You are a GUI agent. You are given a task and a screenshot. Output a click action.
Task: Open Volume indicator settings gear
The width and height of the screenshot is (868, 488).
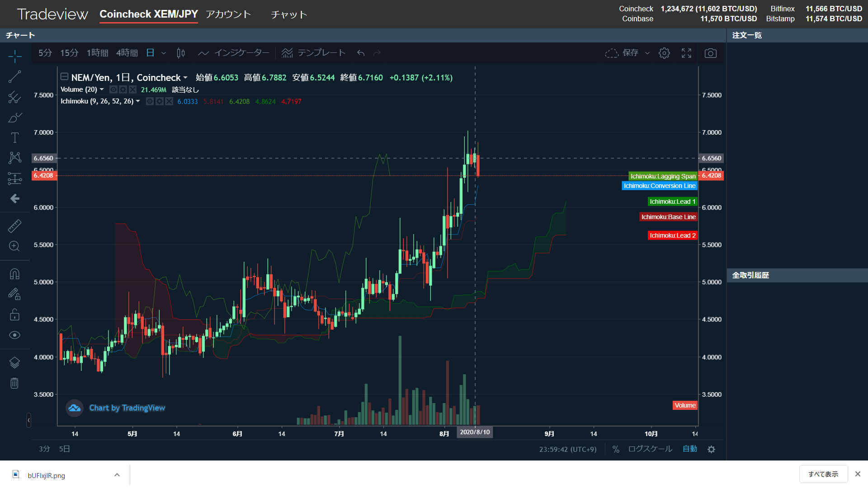click(x=123, y=89)
